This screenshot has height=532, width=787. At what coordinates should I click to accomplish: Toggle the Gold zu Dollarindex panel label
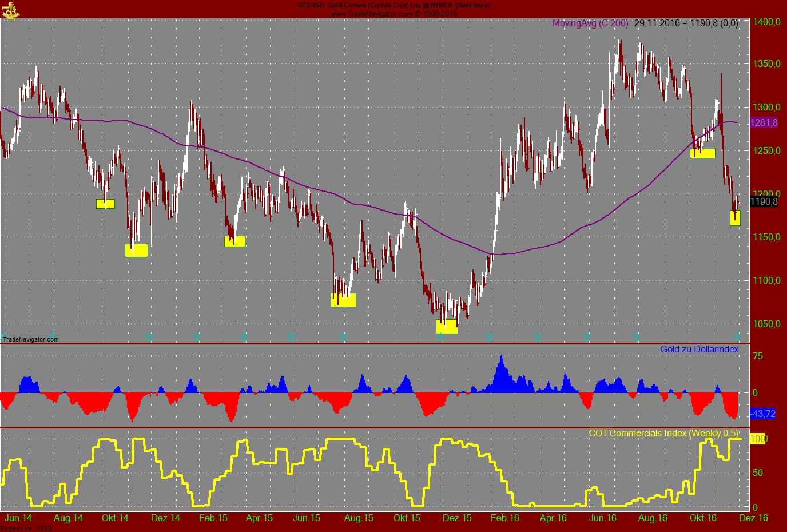click(698, 349)
